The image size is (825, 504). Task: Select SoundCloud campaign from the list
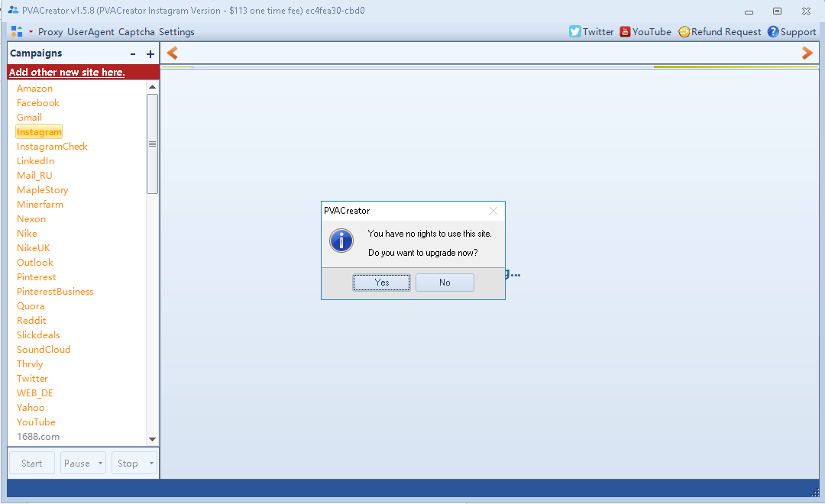point(44,350)
